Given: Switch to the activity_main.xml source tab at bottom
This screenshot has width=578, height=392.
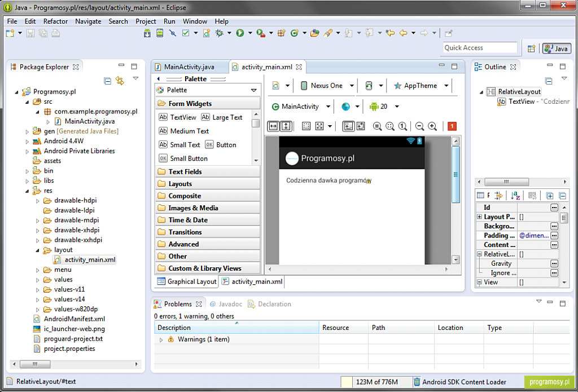Looking at the screenshot, I should pos(252,282).
